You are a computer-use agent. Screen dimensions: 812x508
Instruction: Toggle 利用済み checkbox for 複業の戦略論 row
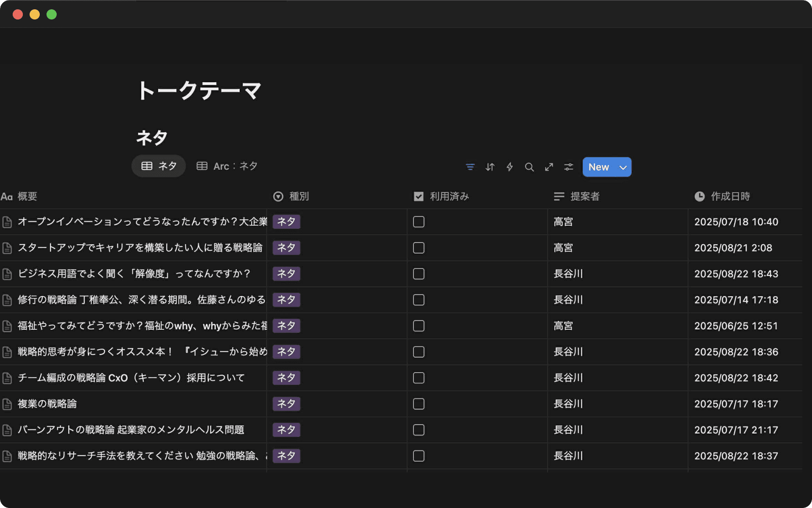tap(419, 404)
